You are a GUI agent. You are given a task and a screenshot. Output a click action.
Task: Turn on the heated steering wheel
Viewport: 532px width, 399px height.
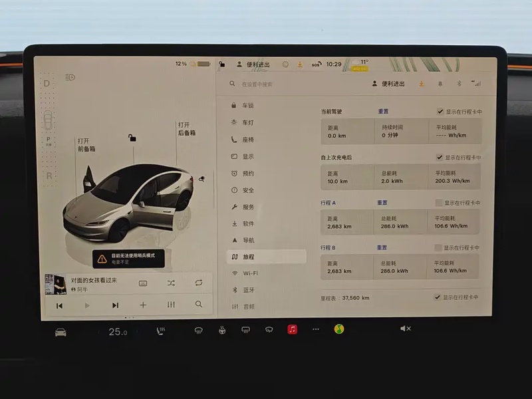[222, 330]
